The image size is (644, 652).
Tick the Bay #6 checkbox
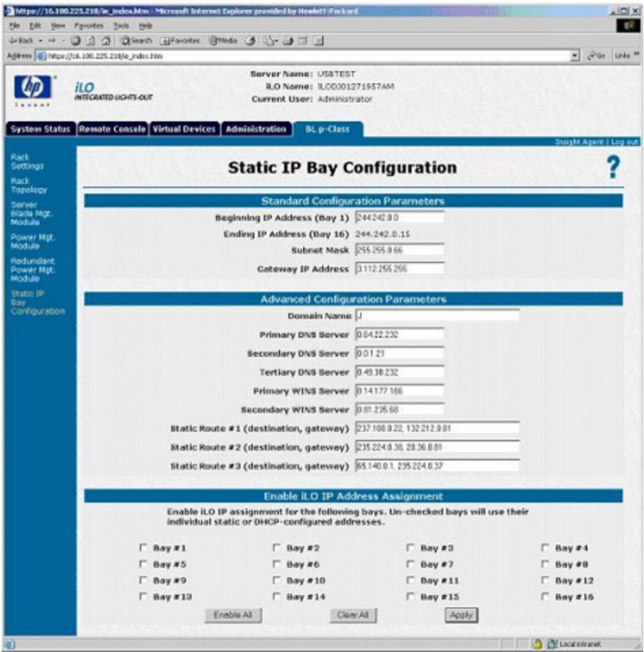[x=276, y=564]
